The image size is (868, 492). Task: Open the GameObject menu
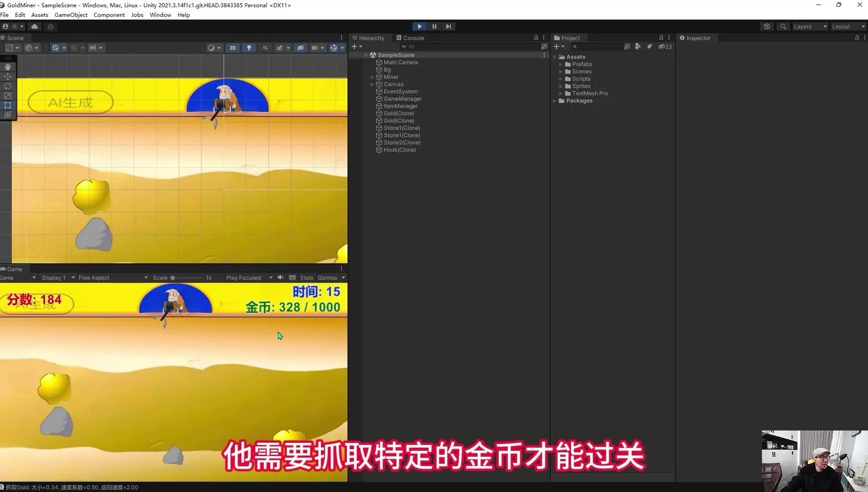[71, 15]
